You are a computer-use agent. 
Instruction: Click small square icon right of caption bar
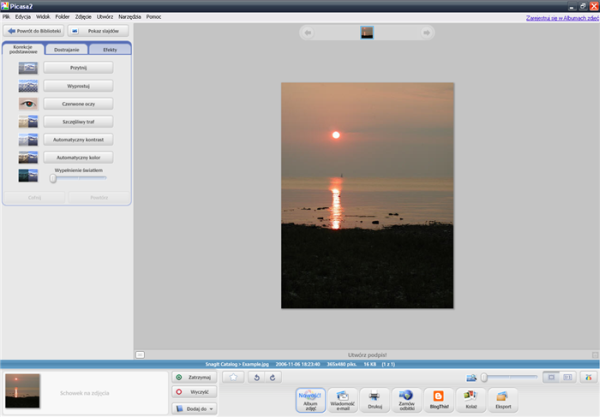point(595,355)
